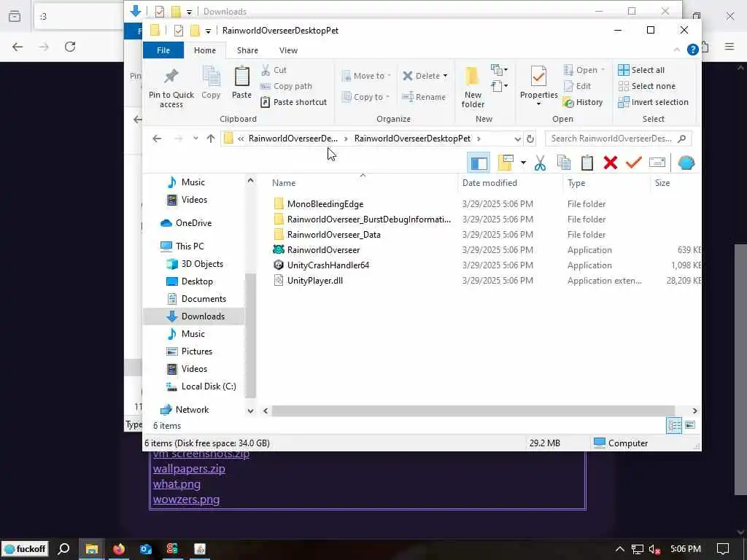Image resolution: width=747 pixels, height=560 pixels.
Task: Click Invert selection in ribbon
Action: pos(653,102)
